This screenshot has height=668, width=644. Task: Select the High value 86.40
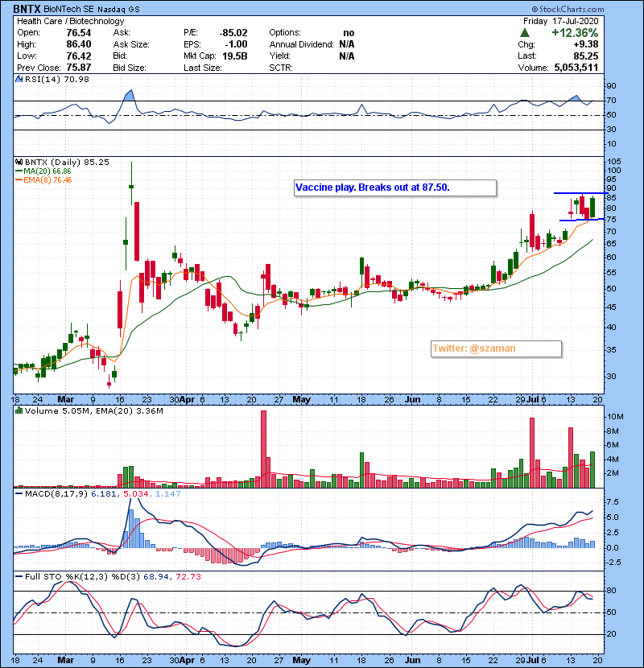(x=79, y=44)
